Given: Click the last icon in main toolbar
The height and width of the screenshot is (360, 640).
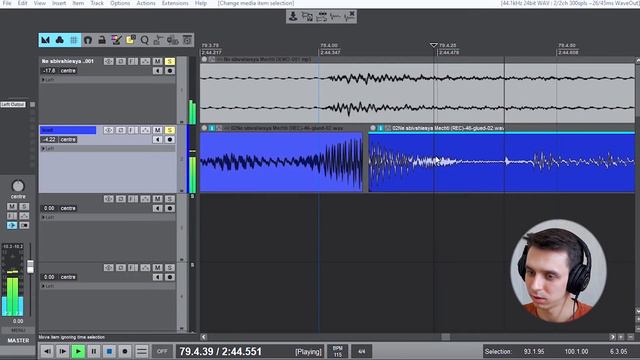Looking at the screenshot, I should coord(187,40).
